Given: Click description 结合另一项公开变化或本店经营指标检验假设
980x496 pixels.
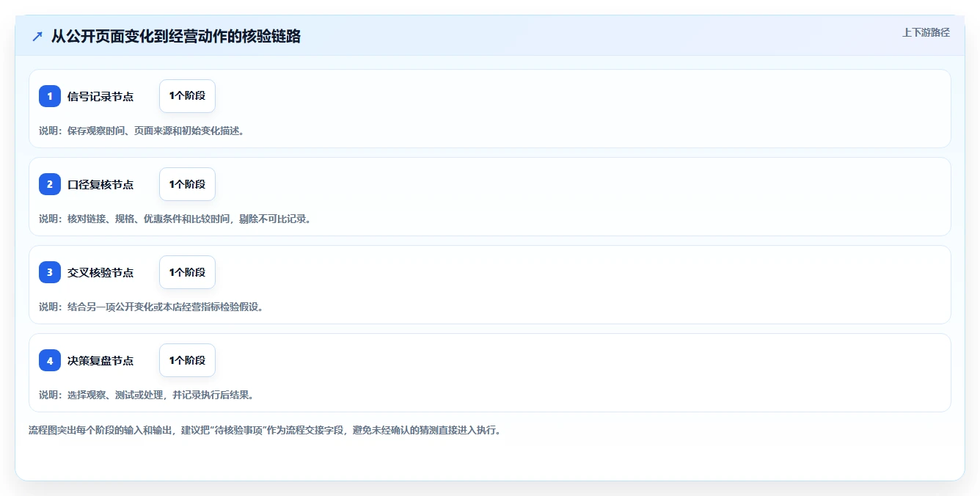Looking at the screenshot, I should tap(151, 307).
